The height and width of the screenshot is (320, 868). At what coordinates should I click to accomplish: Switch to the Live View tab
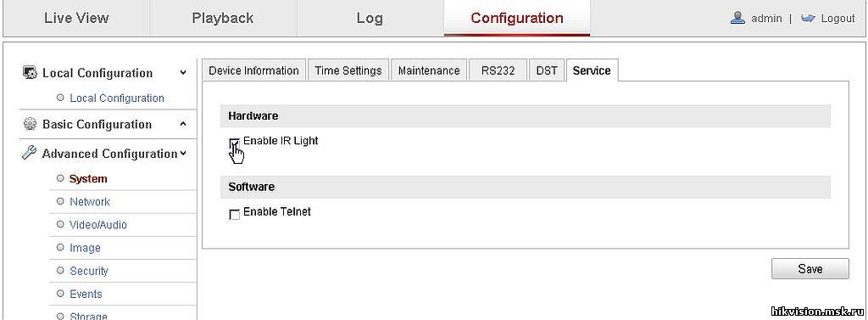76,19
